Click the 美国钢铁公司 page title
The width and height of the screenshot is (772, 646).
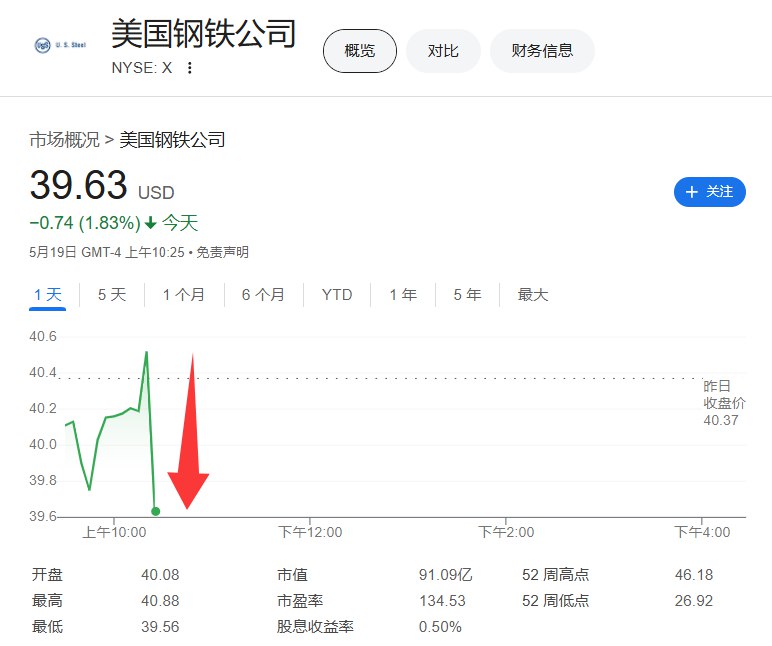(x=203, y=33)
